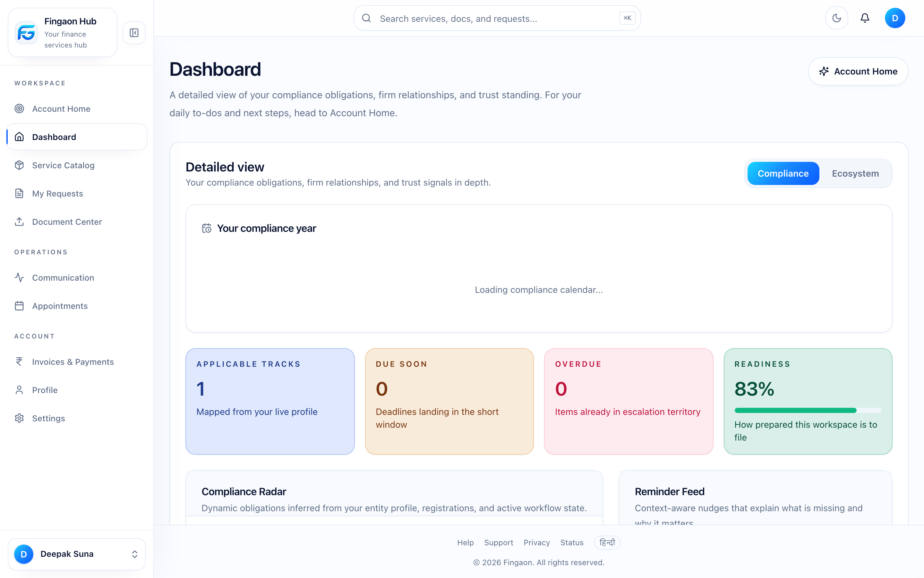Click the 'Detailed view' heading
Image resolution: width=924 pixels, height=578 pixels.
point(225,167)
